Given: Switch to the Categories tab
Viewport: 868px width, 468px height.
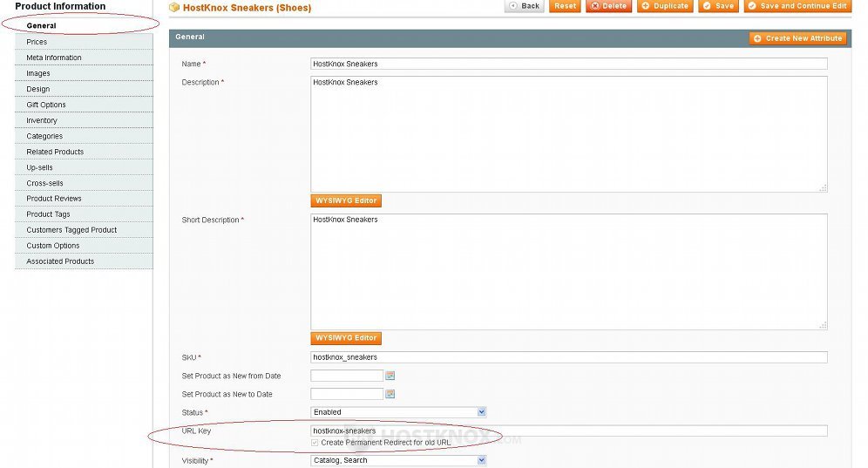Looking at the screenshot, I should pos(84,136).
